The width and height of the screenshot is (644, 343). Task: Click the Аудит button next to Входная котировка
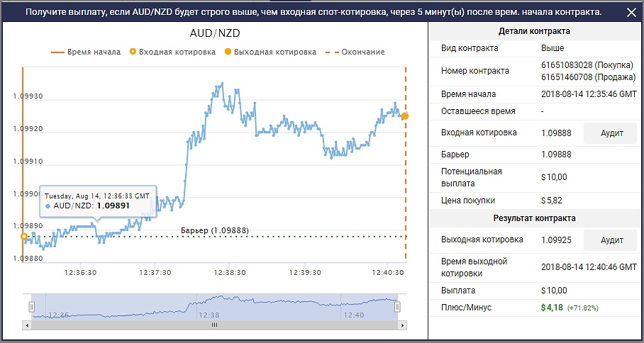point(612,133)
